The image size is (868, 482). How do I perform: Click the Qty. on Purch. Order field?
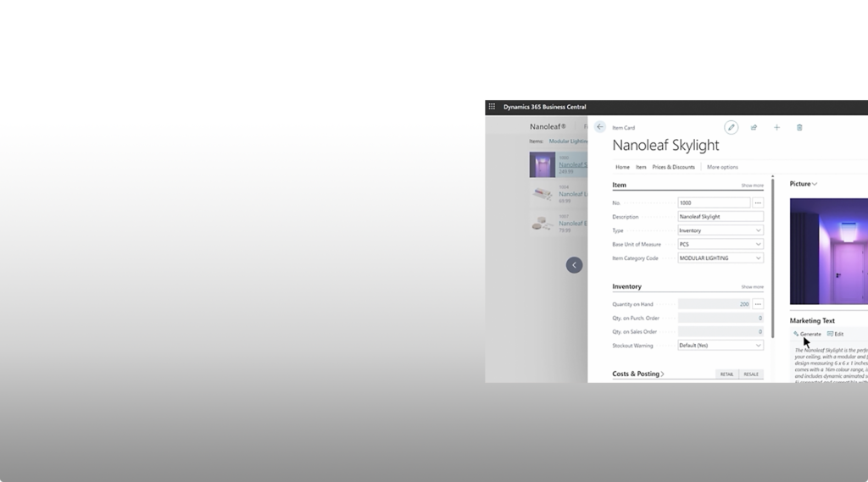pyautogui.click(x=721, y=318)
